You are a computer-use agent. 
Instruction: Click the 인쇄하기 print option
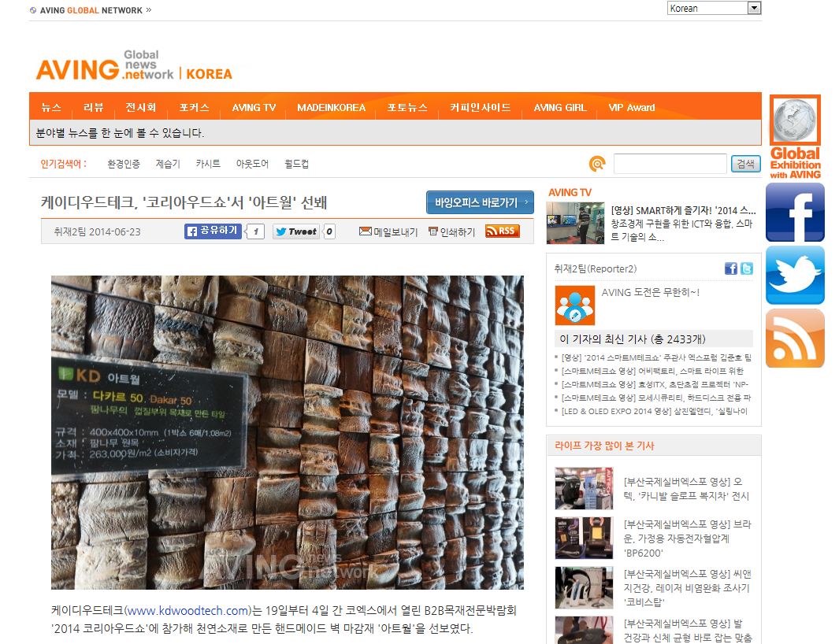pos(451,232)
